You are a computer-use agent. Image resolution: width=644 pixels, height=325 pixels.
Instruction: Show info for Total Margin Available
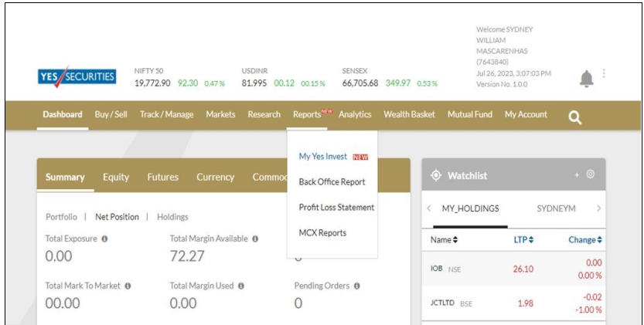[255, 239]
